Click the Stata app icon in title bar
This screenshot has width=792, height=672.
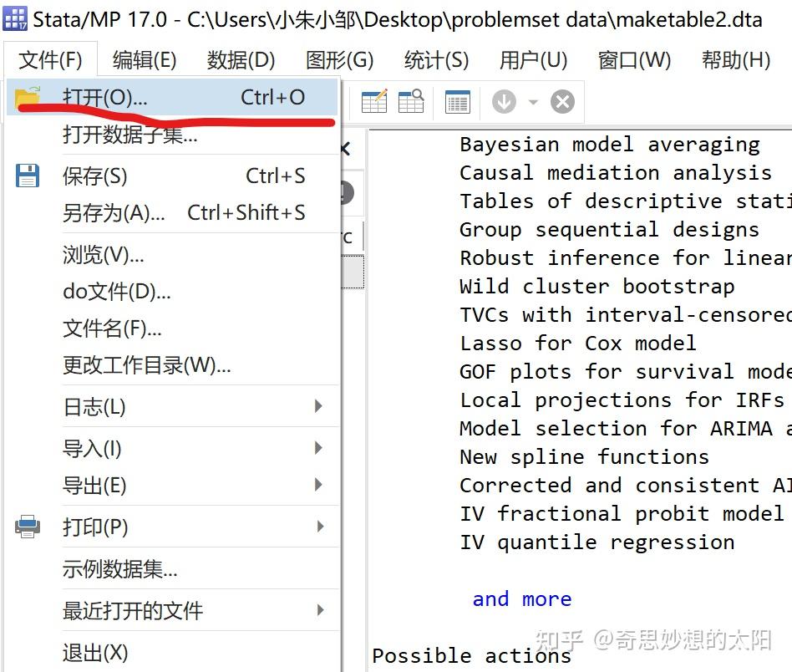pyautogui.click(x=15, y=19)
